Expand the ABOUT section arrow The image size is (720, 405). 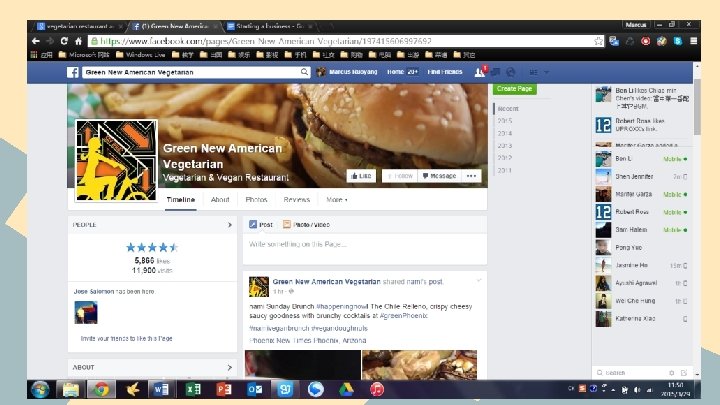(x=230, y=367)
